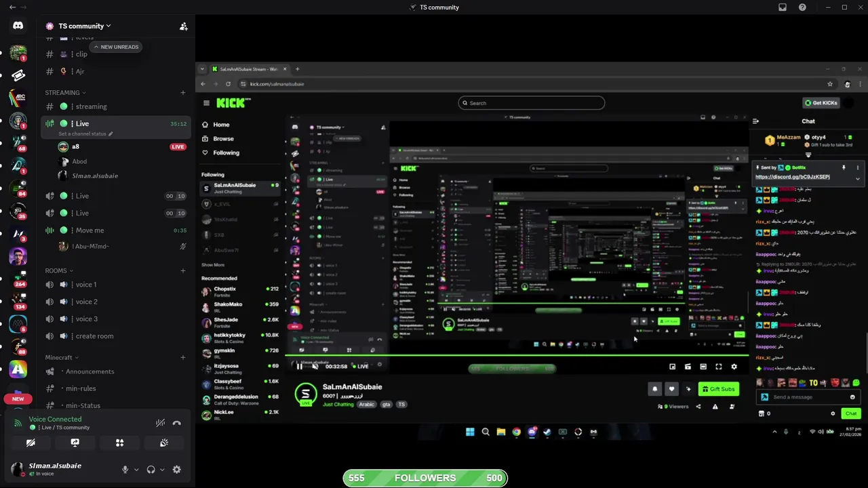This screenshot has height=488, width=868.
Task: Click share icon next to Viewers
Action: pyautogui.click(x=698, y=407)
